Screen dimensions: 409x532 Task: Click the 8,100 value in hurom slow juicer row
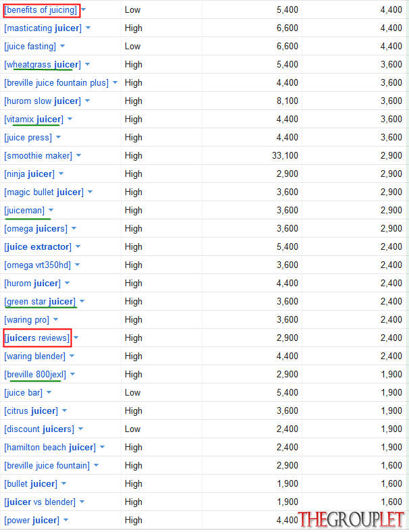[x=288, y=101]
